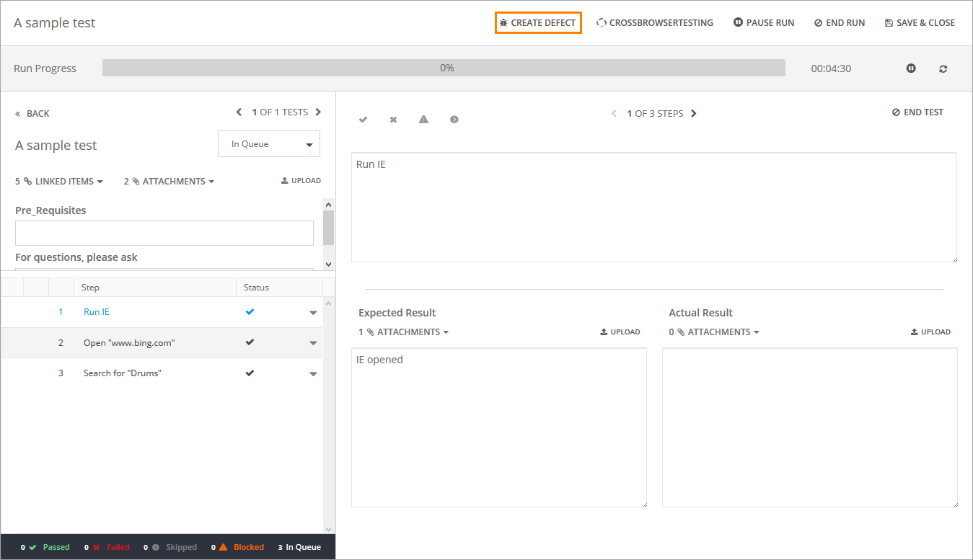This screenshot has height=560, width=973.
Task: Open the In Queue status dropdown
Action: coord(269,144)
